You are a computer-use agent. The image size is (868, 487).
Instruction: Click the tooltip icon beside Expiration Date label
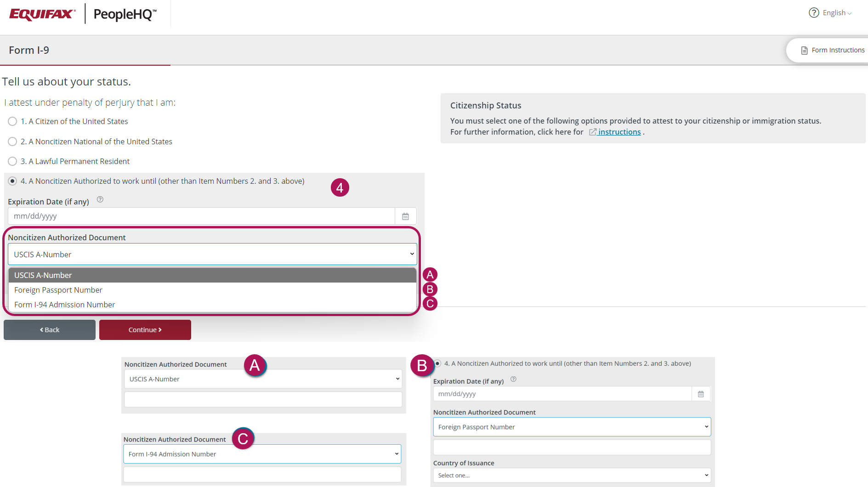click(100, 199)
